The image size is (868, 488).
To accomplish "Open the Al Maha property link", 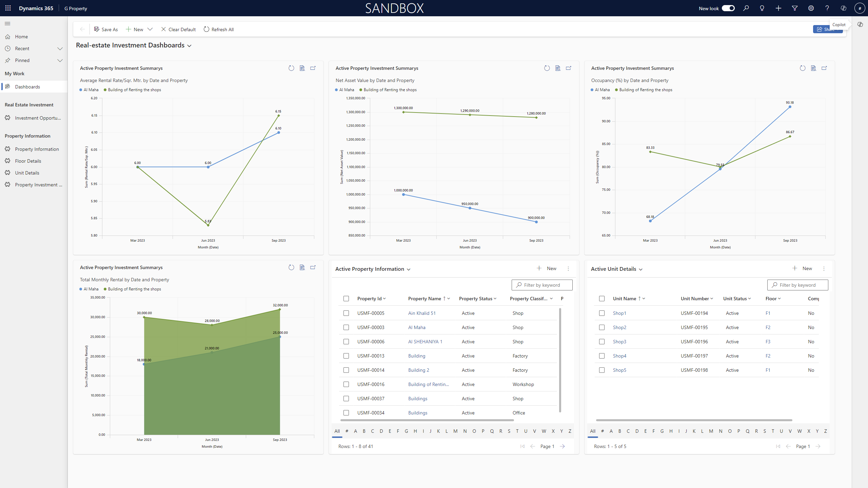I will 417,327.
